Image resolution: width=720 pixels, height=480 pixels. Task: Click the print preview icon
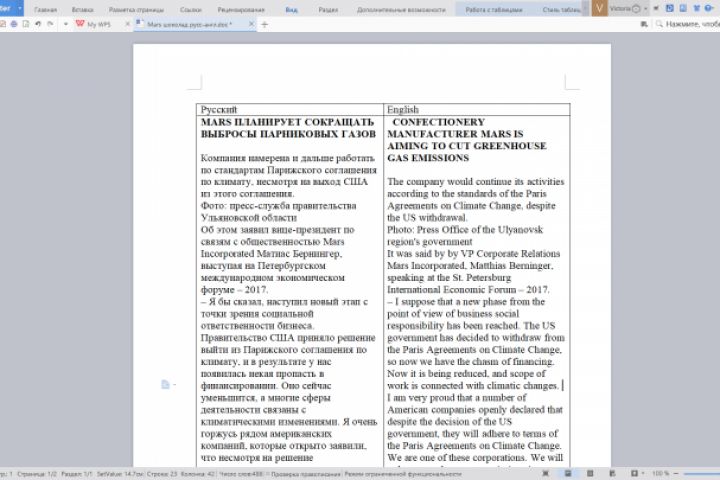click(26, 24)
